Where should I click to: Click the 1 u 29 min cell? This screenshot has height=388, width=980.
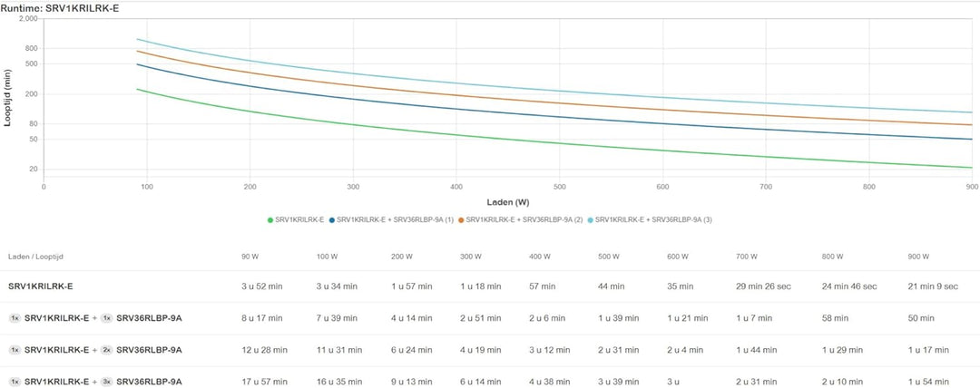click(x=842, y=350)
